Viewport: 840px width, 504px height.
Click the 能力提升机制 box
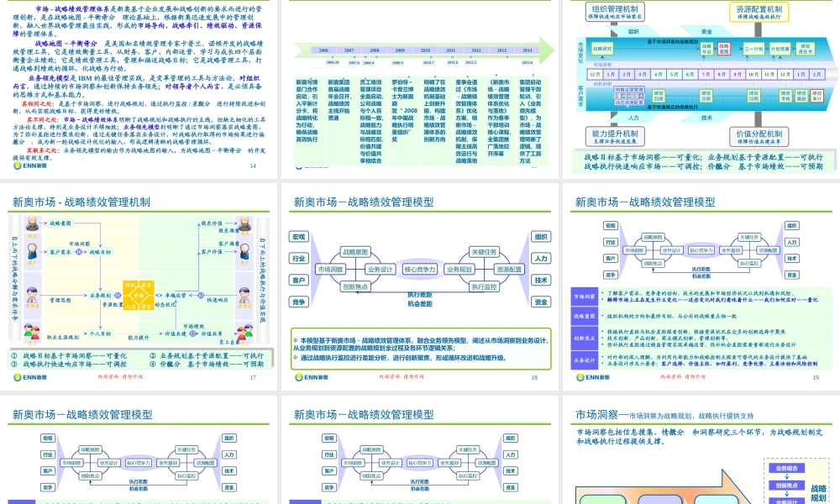point(615,137)
